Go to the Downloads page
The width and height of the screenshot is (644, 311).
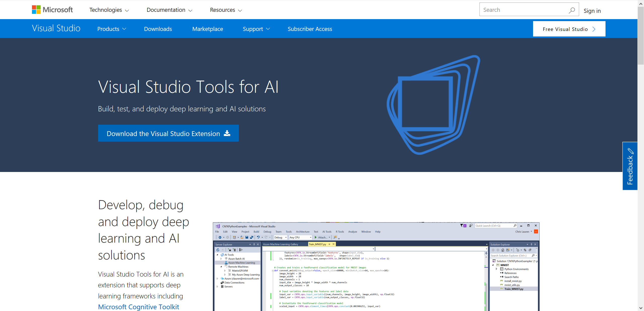pyautogui.click(x=158, y=29)
